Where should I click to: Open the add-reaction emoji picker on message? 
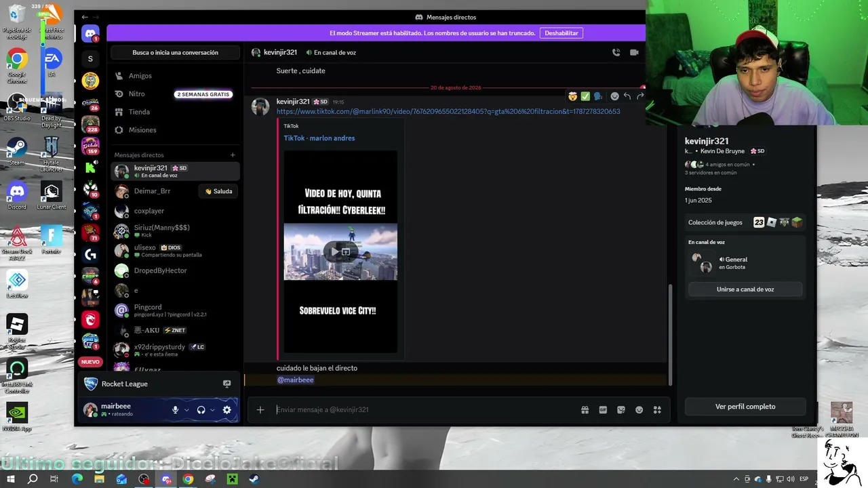pos(614,96)
